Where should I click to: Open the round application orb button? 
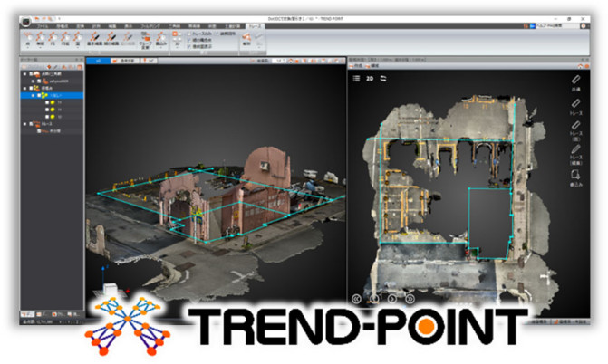(26, 22)
